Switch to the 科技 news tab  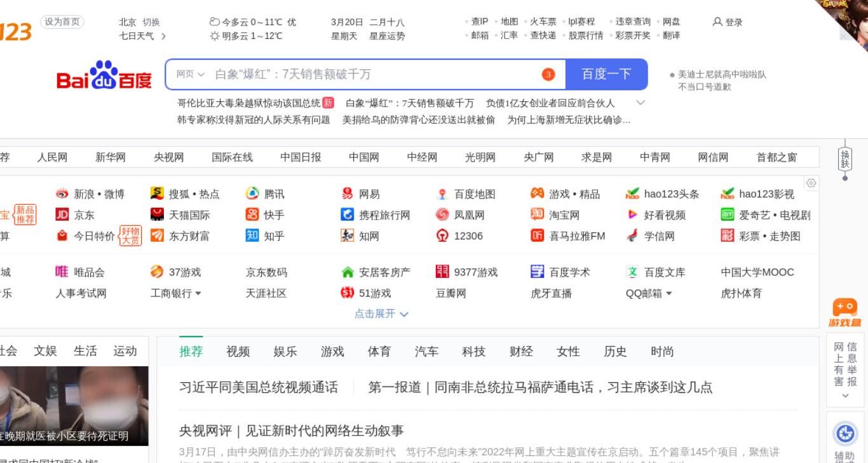[x=473, y=352]
